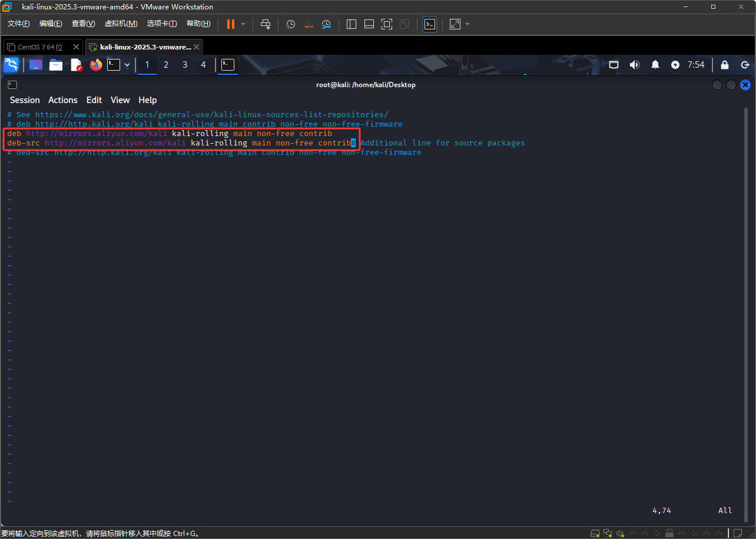Image resolution: width=756 pixels, height=539 pixels.
Task: Click the sound card status icon
Action: [x=620, y=533]
